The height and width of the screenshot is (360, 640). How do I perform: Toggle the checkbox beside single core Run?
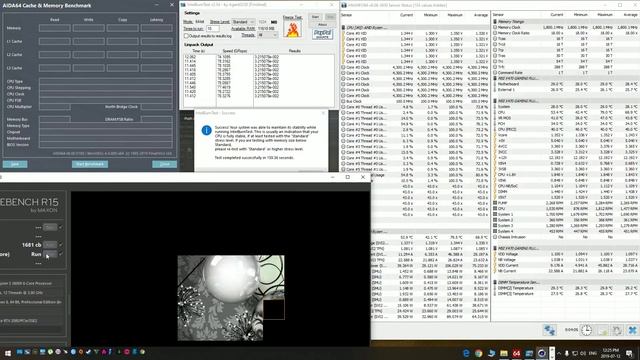click(61, 254)
